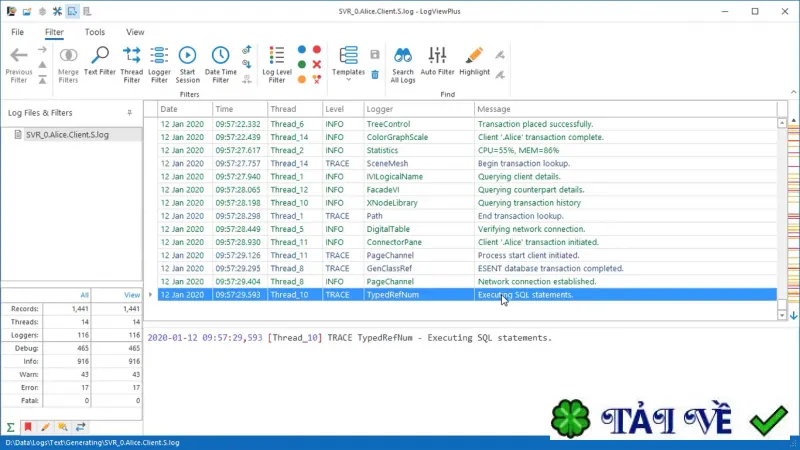Open the Log Level Filter
The height and width of the screenshot is (450, 800).
(x=277, y=64)
